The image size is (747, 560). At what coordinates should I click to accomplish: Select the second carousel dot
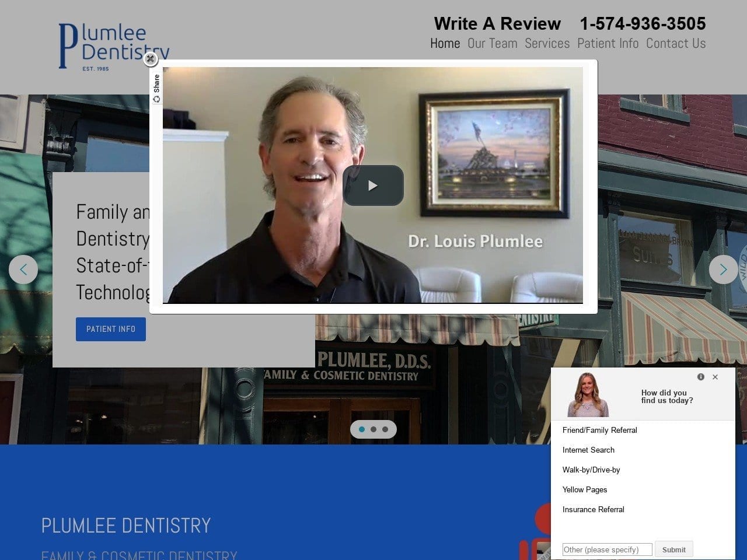tap(373, 429)
